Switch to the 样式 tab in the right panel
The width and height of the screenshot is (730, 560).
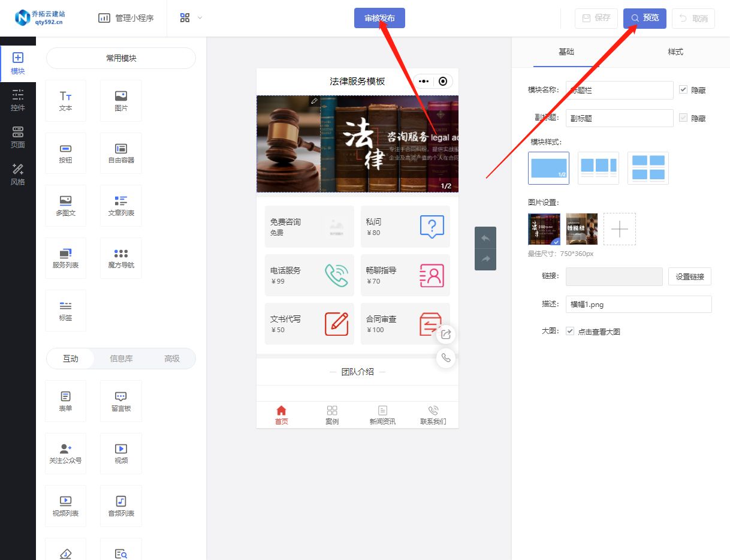[x=675, y=52]
